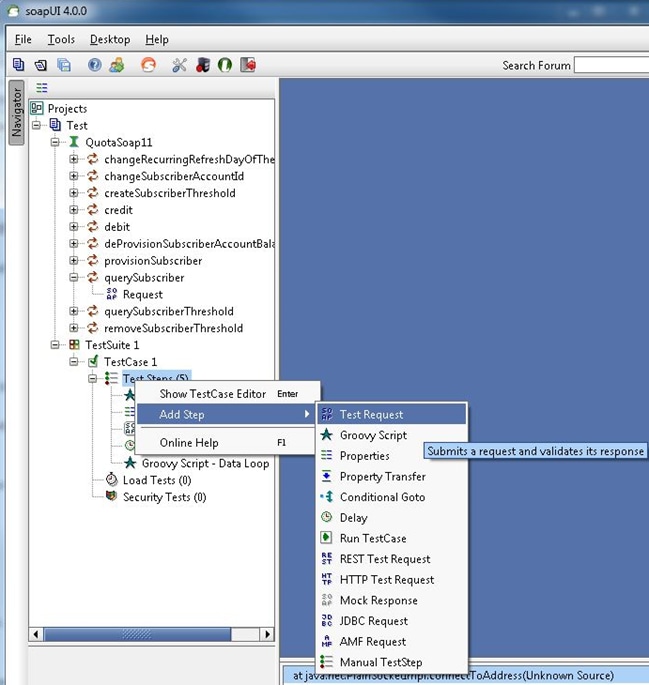Click navigator scrollbar left arrow
The image size is (649, 685).
coord(36,634)
